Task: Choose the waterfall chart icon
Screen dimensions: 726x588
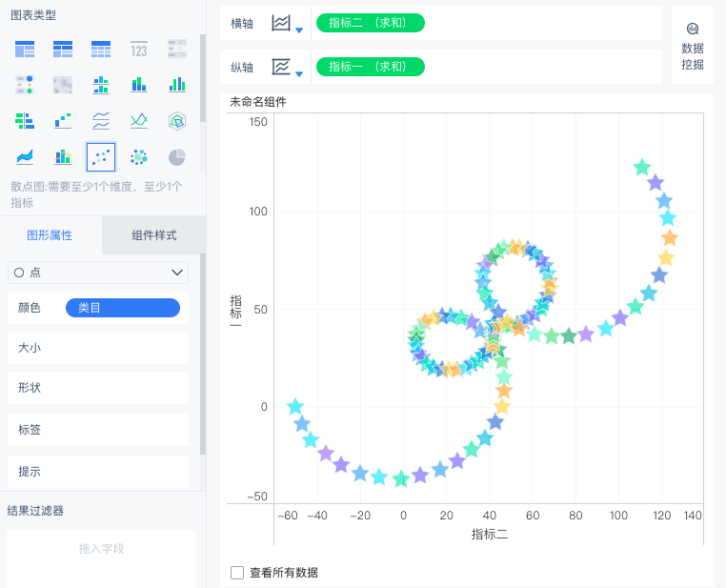Action: (63, 121)
